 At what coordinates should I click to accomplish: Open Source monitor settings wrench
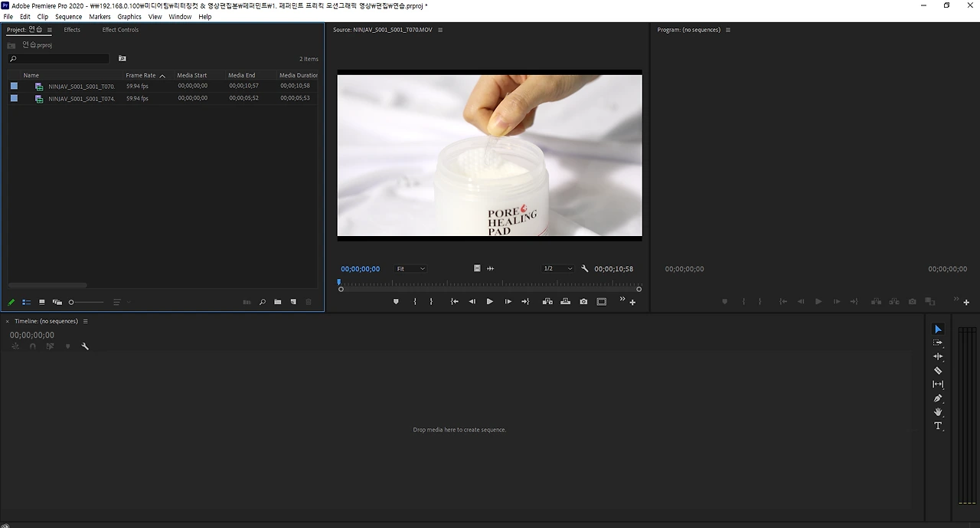pyautogui.click(x=585, y=269)
